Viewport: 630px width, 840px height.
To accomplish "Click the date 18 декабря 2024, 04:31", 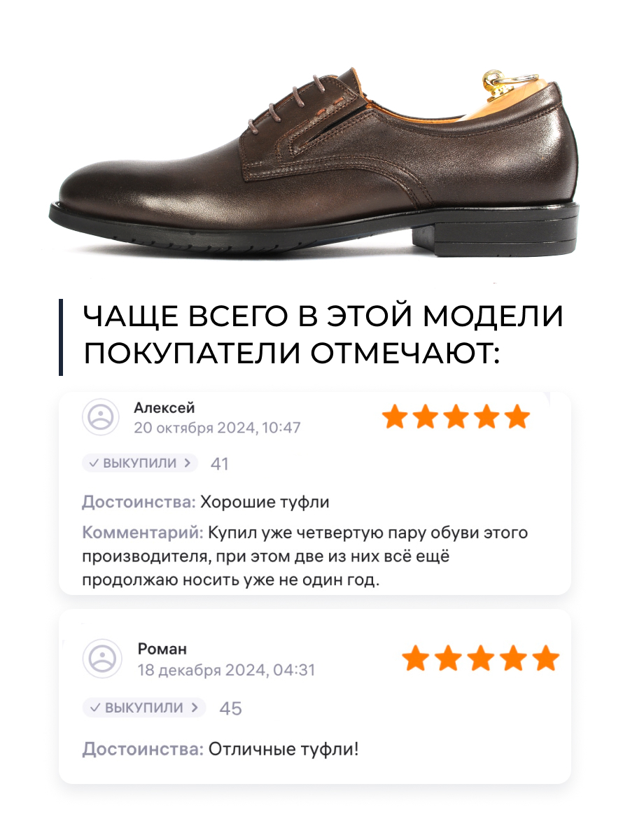I will pyautogui.click(x=226, y=670).
